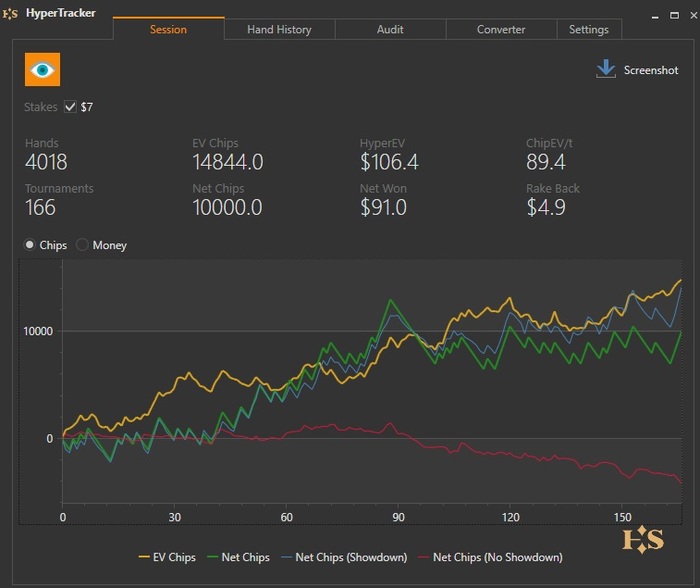The height and width of the screenshot is (588, 700).
Task: Click the Net Chips value 10000.0
Action: click(227, 207)
